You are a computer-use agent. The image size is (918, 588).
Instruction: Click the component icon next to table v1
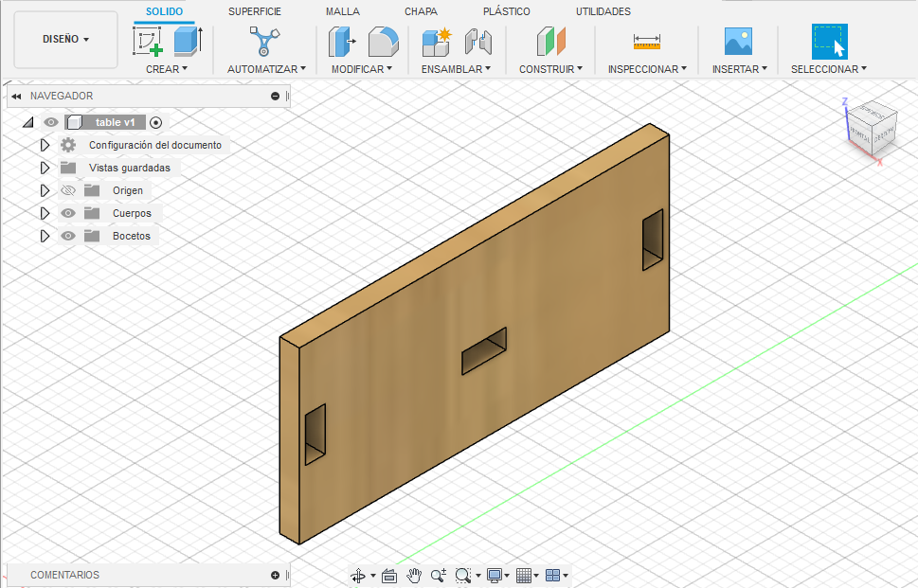tap(74, 122)
